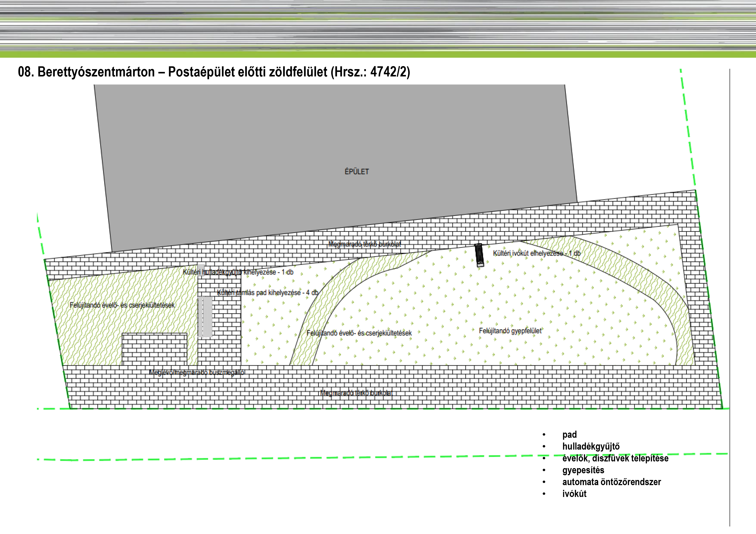Viewport: 756px width, 534px height.
Task: Click the 'Kültéri ivókút elhelyezése - 1 db' label
Action: [536, 253]
